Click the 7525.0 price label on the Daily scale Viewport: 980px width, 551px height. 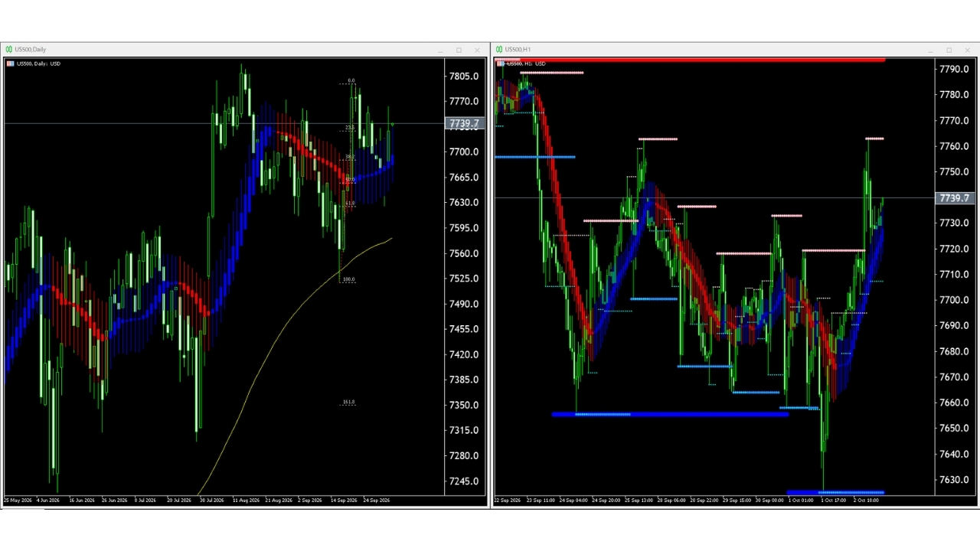464,279
